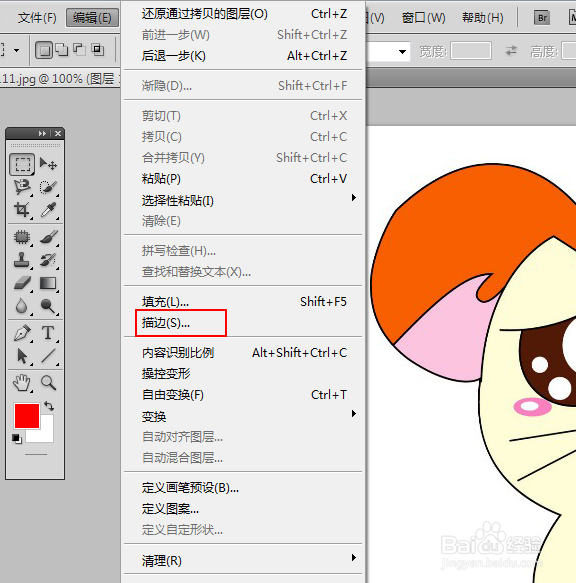Select the Quick Selection tool
Image resolution: width=576 pixels, height=583 pixels.
48,187
